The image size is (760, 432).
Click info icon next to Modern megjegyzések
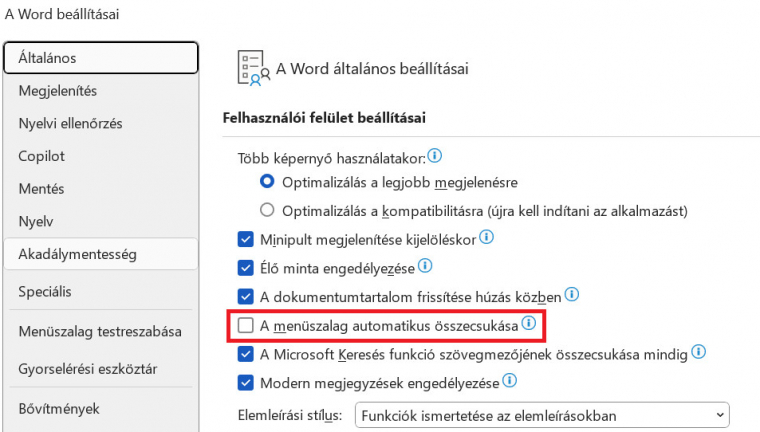pyautogui.click(x=509, y=380)
